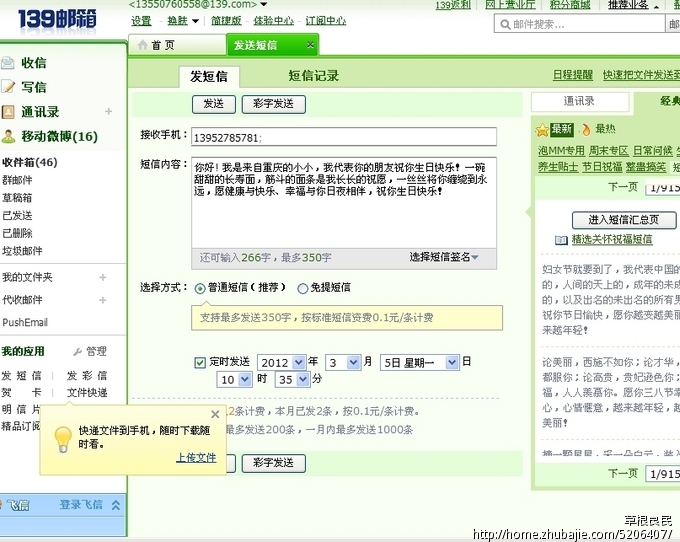Open account email dropdown arrow
The height and width of the screenshot is (542, 680).
coord(264,4)
